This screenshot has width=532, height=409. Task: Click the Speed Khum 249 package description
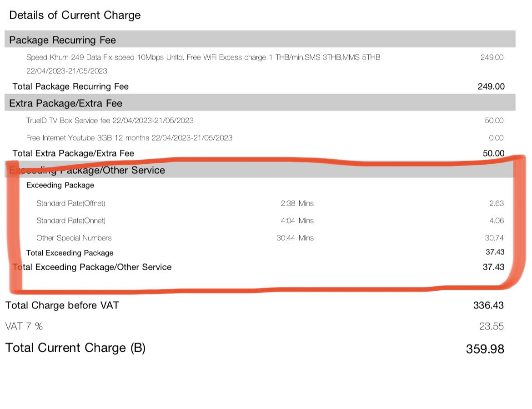(x=203, y=57)
